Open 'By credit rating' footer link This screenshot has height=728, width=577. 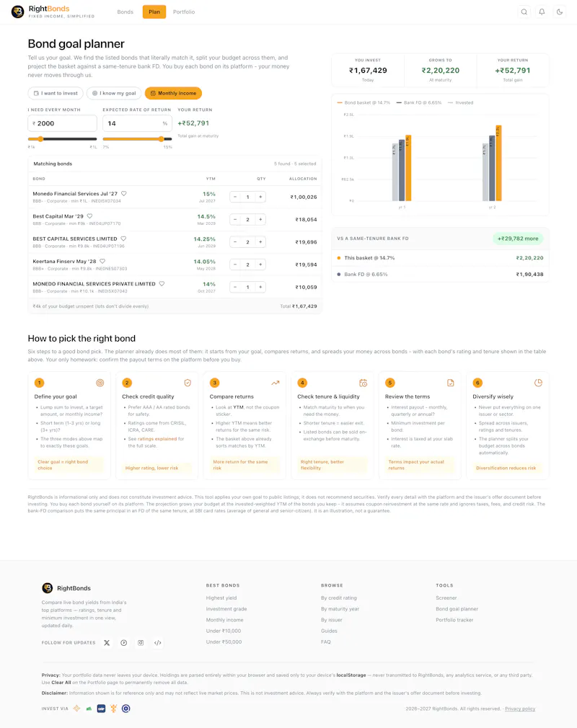click(339, 598)
